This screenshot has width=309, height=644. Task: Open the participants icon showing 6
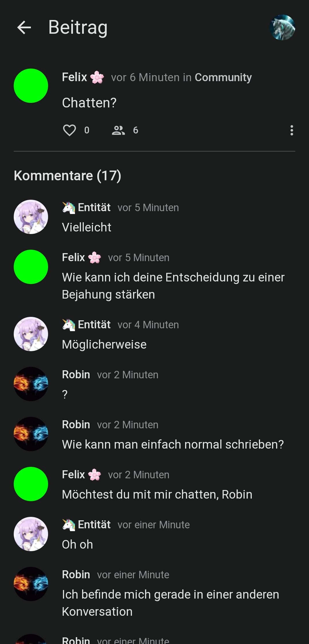pos(118,130)
